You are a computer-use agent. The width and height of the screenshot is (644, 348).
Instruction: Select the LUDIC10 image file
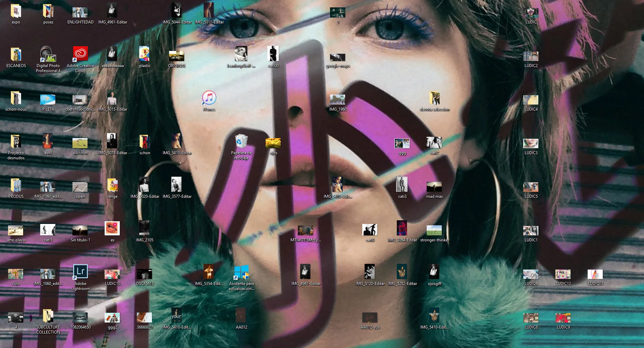coord(112,274)
